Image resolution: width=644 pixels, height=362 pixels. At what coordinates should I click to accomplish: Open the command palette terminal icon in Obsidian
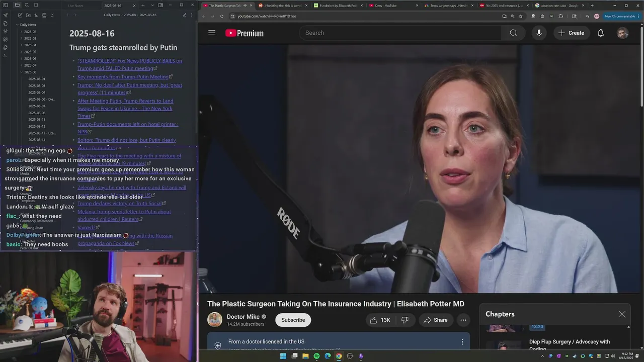(5, 55)
